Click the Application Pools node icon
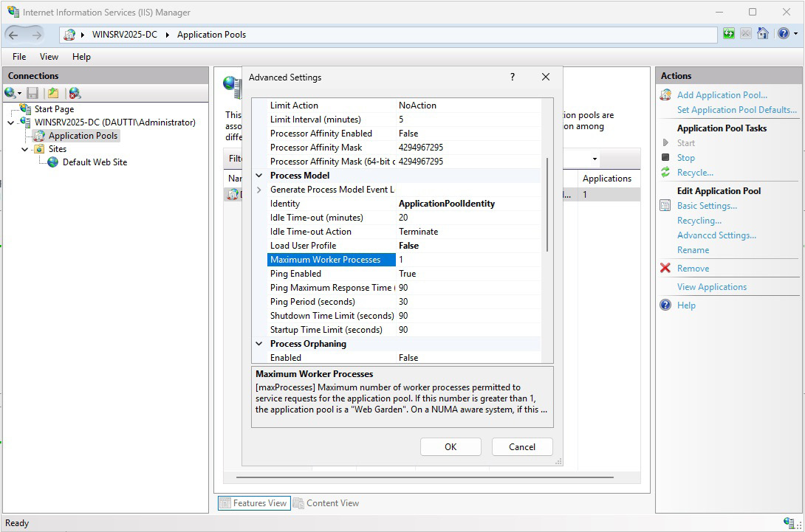805x532 pixels. pos(40,136)
